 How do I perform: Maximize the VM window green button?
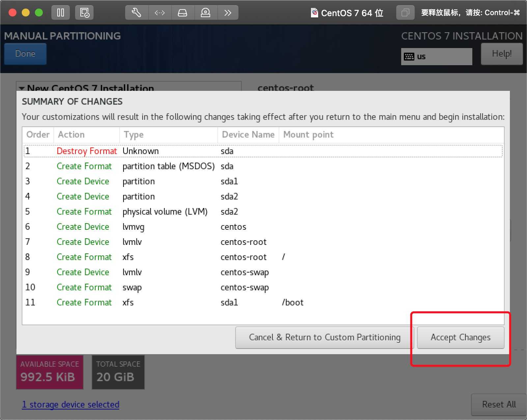click(x=39, y=13)
